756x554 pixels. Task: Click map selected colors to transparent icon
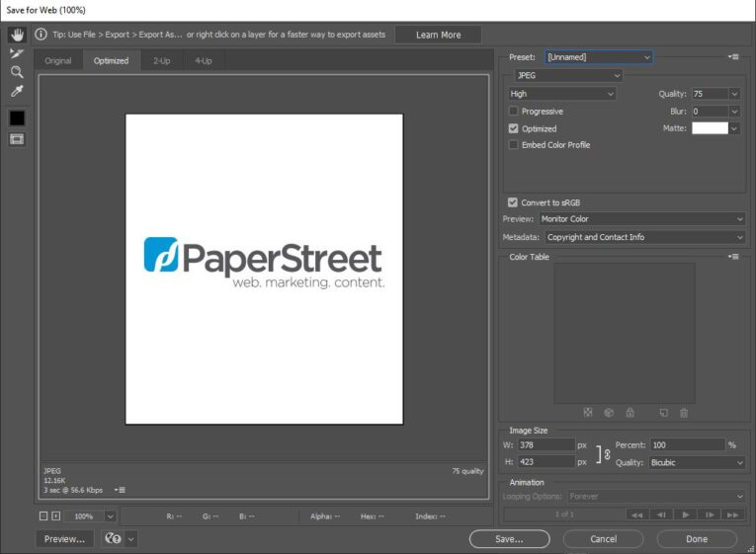tap(588, 413)
